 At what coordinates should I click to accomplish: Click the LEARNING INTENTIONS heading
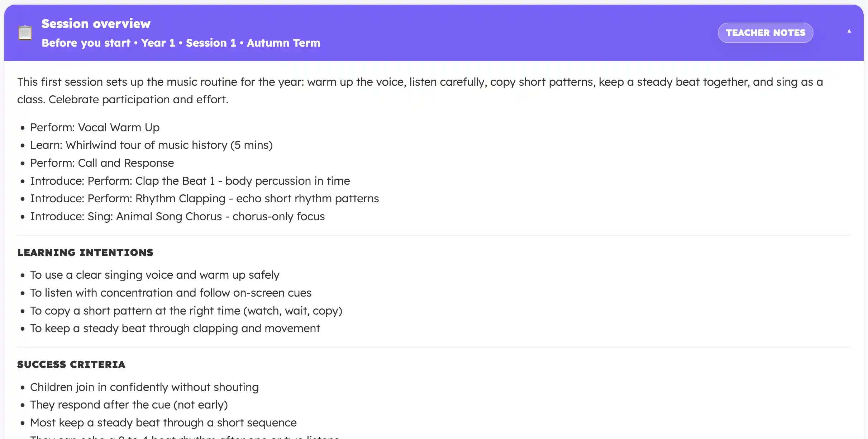click(85, 252)
